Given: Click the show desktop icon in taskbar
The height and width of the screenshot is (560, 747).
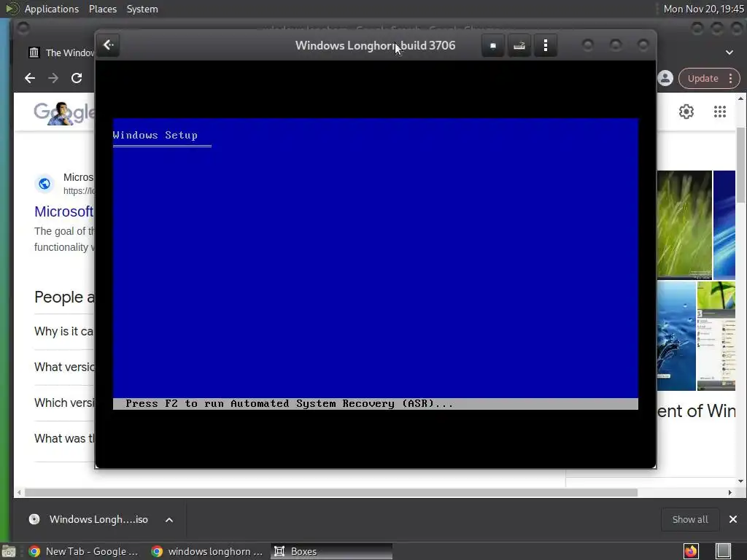Looking at the screenshot, I should [x=9, y=551].
